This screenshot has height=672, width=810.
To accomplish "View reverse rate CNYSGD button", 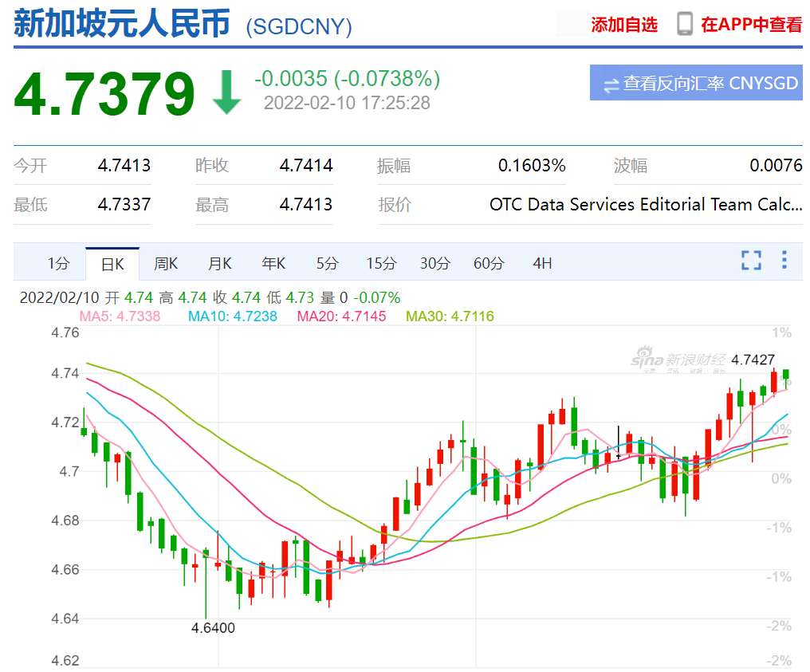I will pyautogui.click(x=696, y=84).
